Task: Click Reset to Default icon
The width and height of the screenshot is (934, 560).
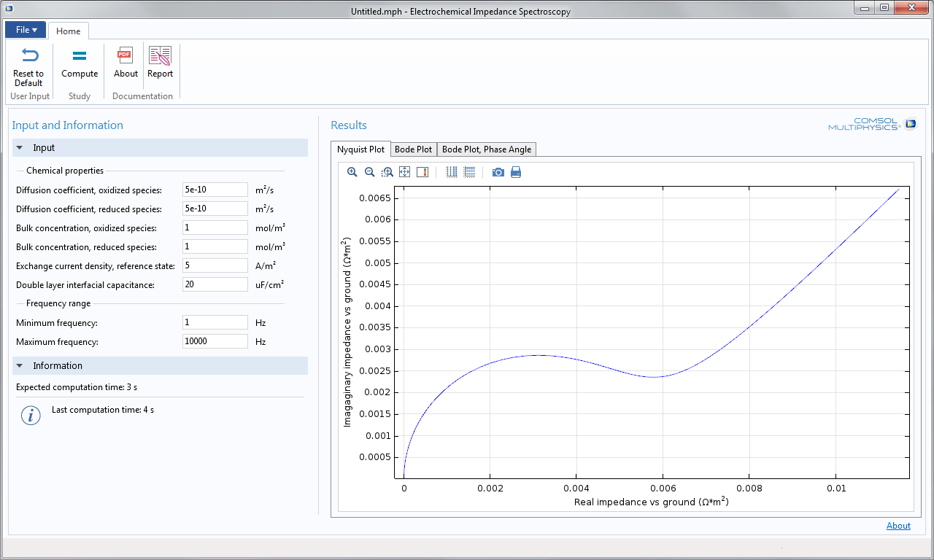Action: click(28, 66)
